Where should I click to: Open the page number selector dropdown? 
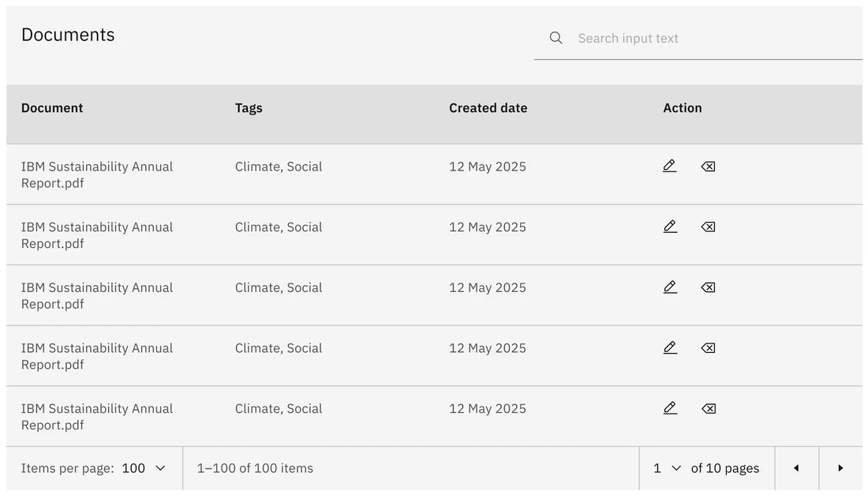[x=667, y=468]
